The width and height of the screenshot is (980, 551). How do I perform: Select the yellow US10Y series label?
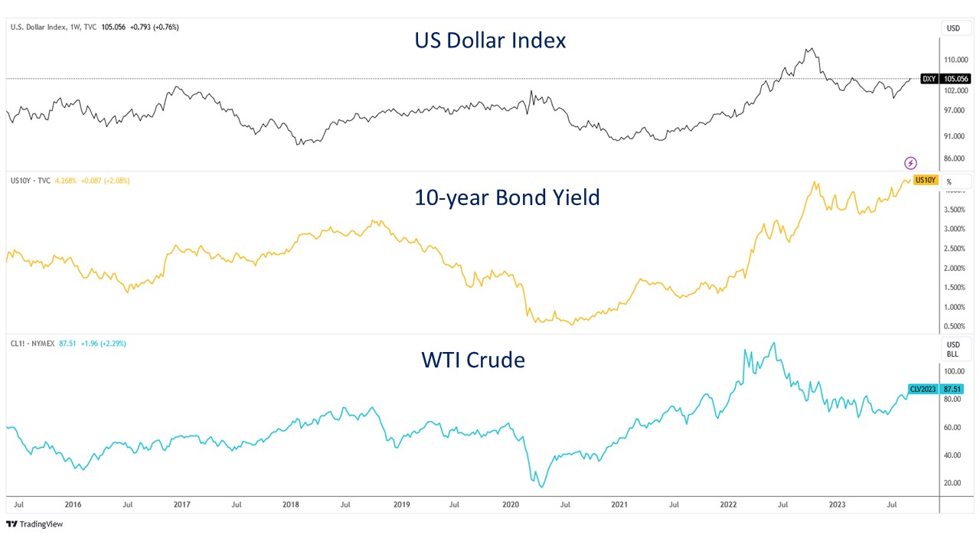pos(926,179)
